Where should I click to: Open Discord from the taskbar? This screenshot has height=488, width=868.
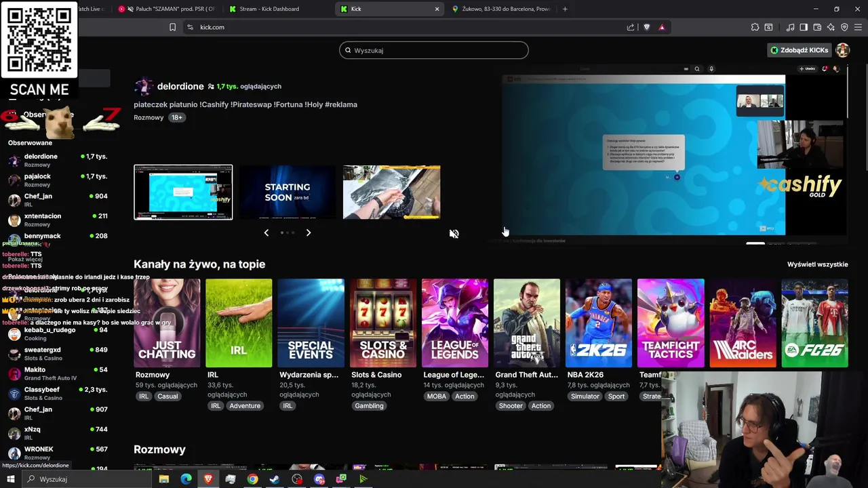coord(319,479)
